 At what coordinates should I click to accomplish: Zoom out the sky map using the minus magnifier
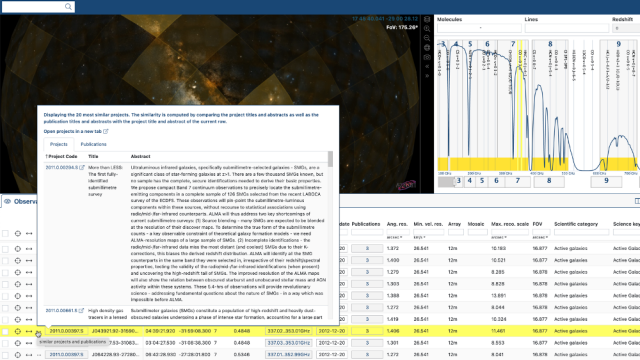point(427,38)
